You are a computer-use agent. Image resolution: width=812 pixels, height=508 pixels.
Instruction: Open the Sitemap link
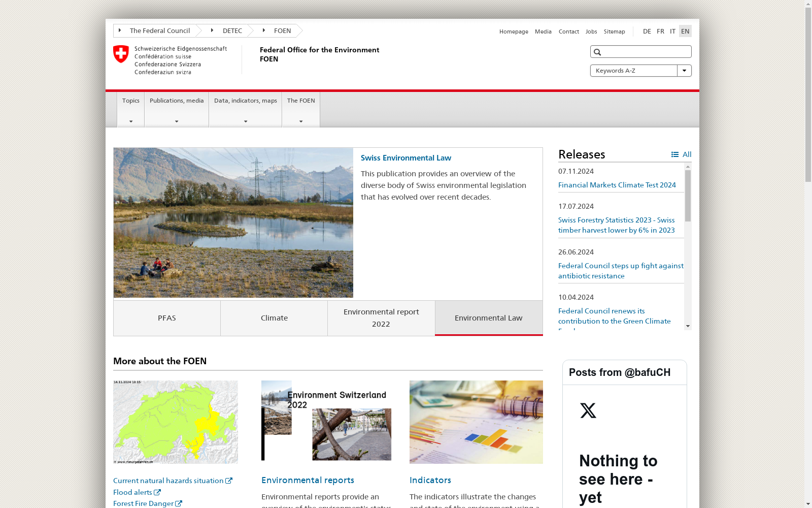coord(614,31)
